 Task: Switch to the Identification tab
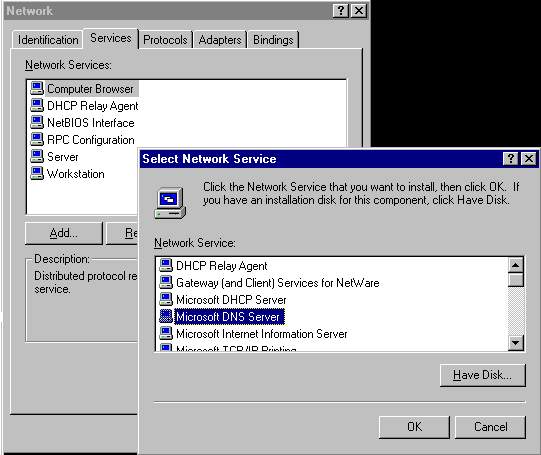[48, 40]
